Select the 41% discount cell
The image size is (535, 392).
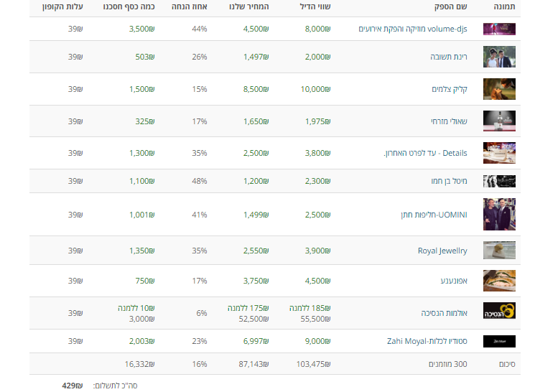pos(199,215)
